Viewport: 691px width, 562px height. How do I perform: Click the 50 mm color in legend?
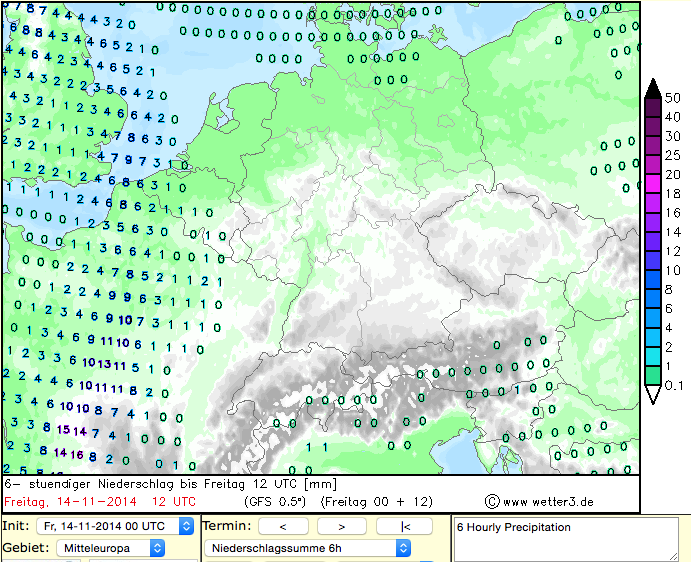(653, 107)
